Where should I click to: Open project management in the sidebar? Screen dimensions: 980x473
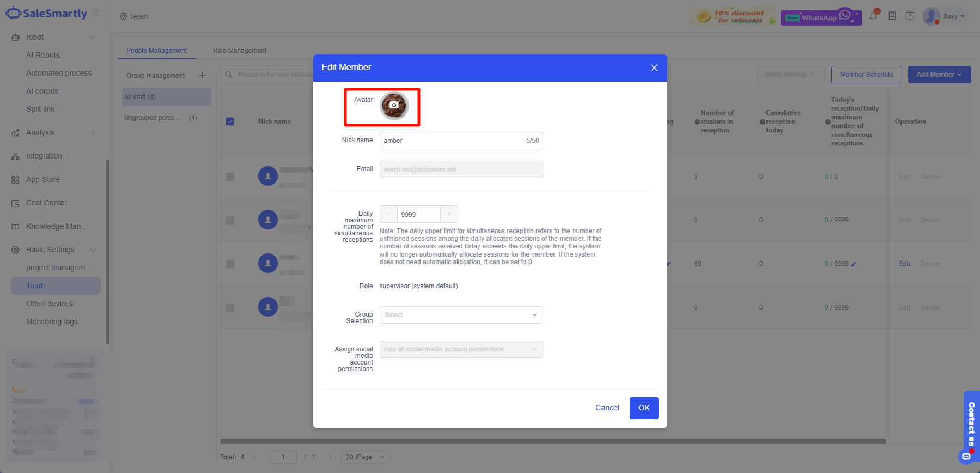click(x=59, y=268)
